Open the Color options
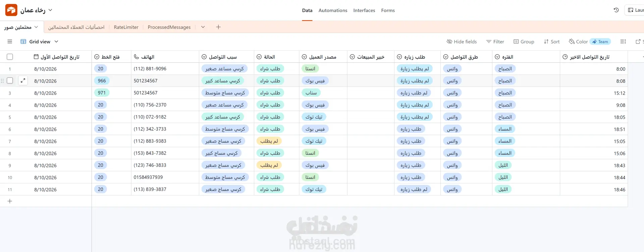The height and width of the screenshot is (252, 644). pos(578,42)
